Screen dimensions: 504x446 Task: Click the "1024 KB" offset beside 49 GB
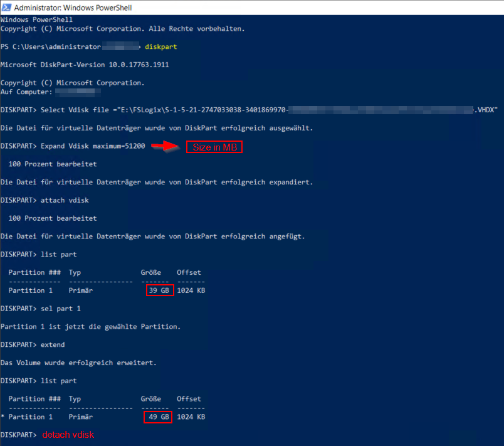[191, 417]
